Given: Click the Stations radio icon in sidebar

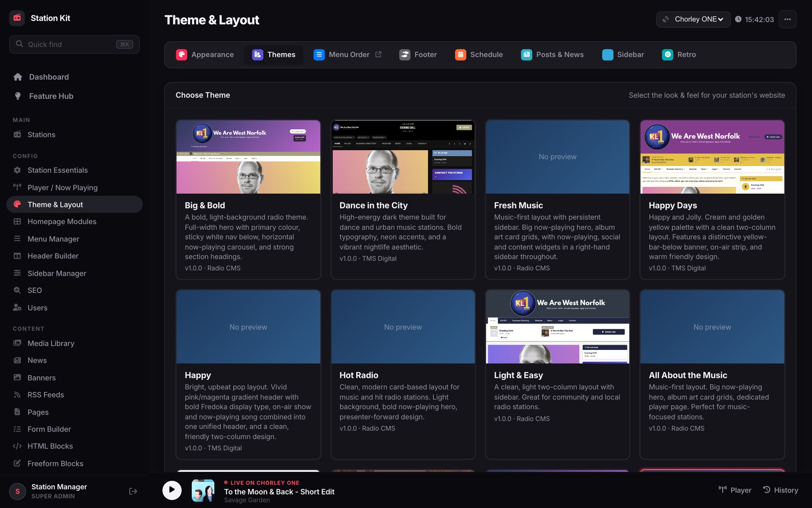Looking at the screenshot, I should [x=17, y=135].
